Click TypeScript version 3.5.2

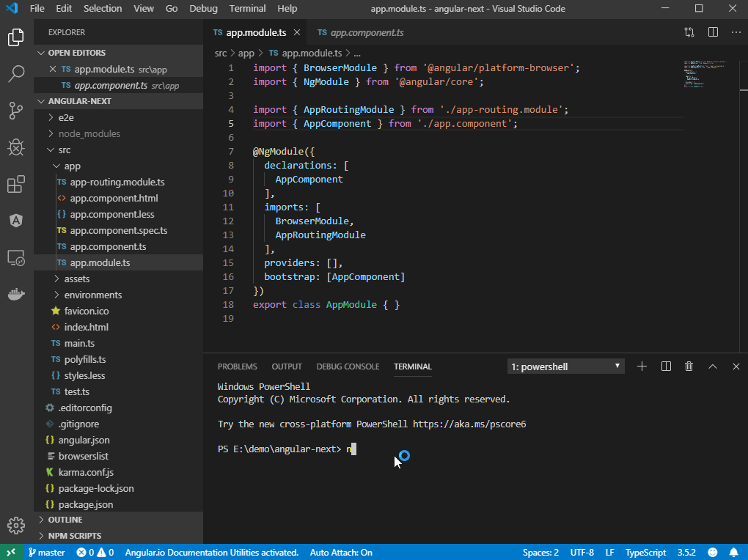[686, 553]
